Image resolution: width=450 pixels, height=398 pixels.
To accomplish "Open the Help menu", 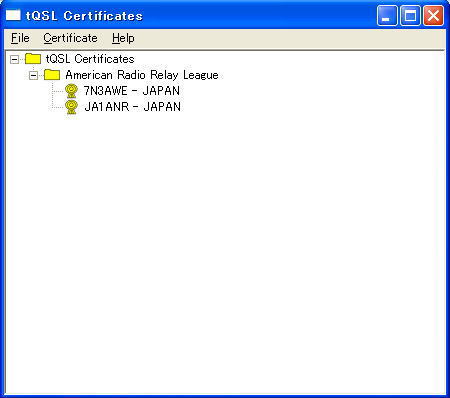I will point(123,38).
